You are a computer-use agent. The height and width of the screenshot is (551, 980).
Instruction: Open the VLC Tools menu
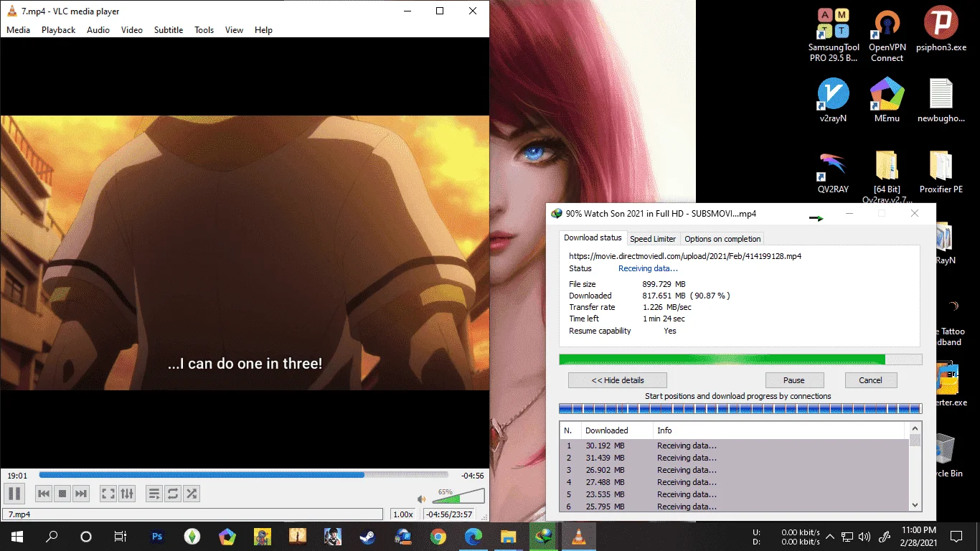click(x=204, y=30)
